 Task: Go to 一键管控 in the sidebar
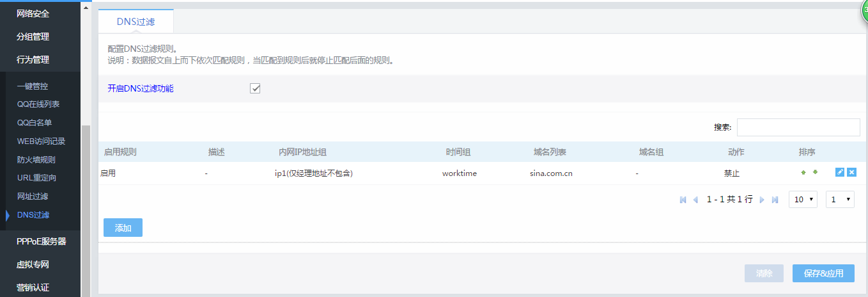[x=33, y=86]
